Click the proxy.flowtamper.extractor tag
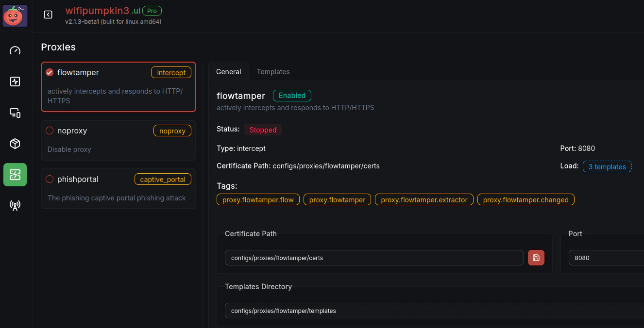 coord(424,199)
